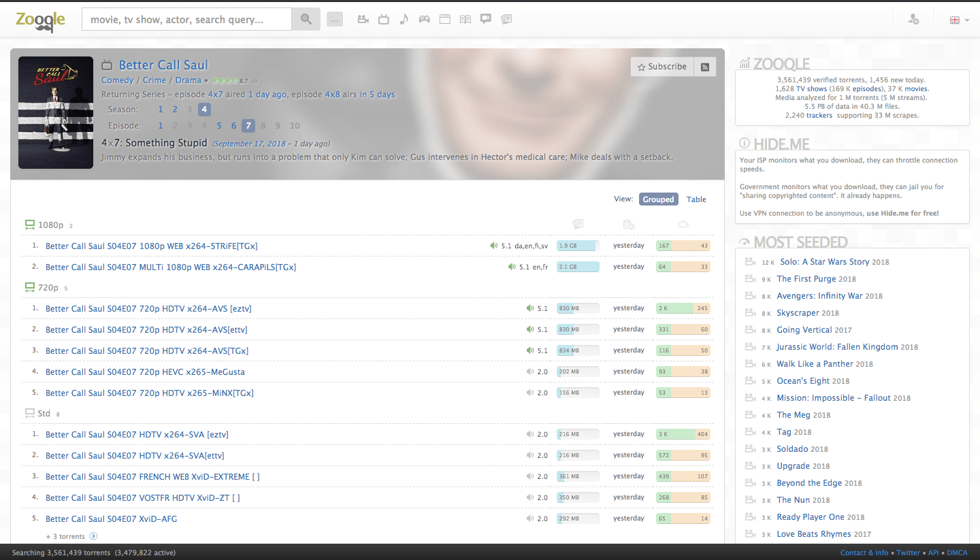Open the advanced search ellipsis button
This screenshot has height=560, width=980.
click(x=335, y=20)
